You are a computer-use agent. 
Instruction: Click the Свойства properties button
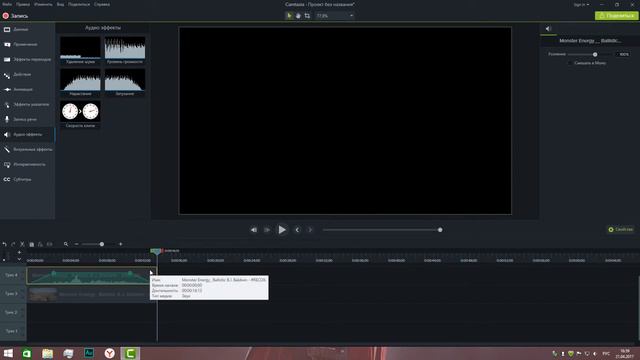620,229
